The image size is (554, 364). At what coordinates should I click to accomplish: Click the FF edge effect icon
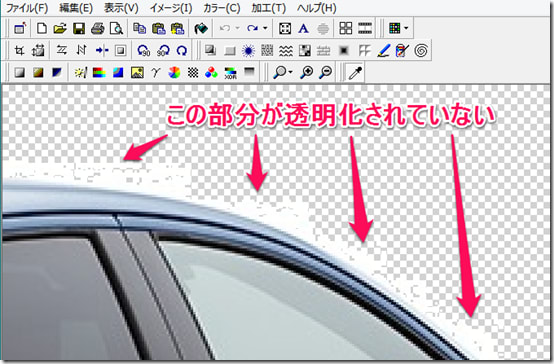[x=364, y=51]
